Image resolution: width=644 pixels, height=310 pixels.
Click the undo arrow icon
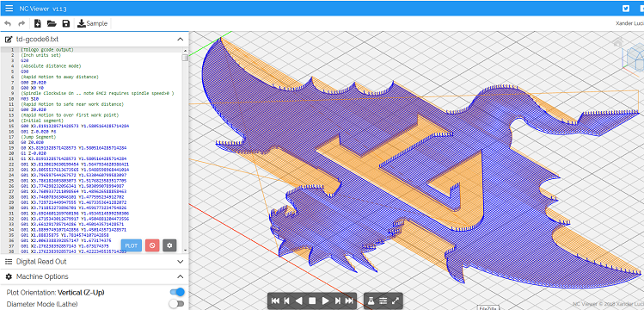point(8,23)
